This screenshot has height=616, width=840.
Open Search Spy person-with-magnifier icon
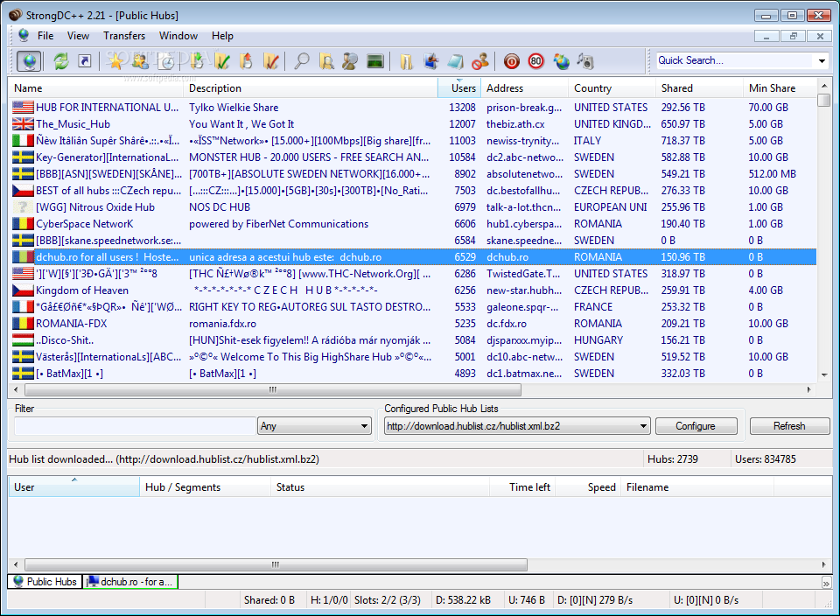click(350, 61)
